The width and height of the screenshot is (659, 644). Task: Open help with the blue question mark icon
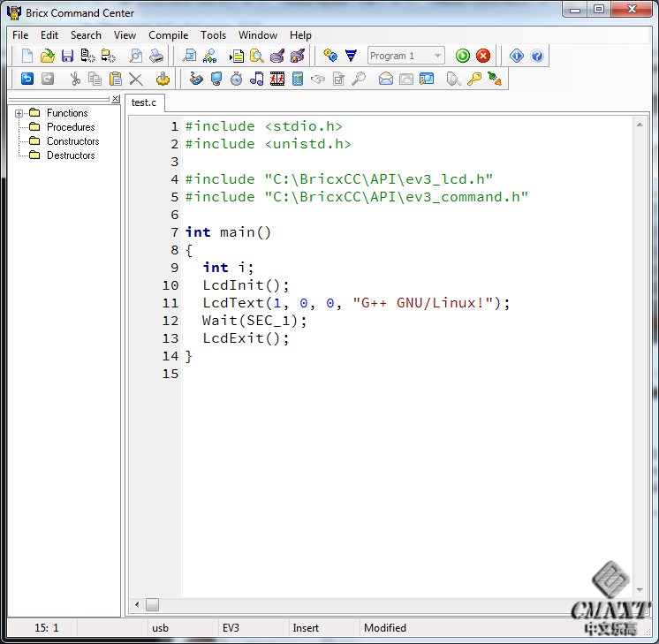[537, 56]
